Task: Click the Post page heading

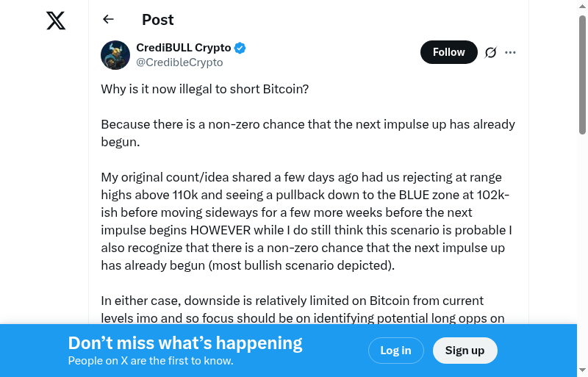Action: click(157, 20)
